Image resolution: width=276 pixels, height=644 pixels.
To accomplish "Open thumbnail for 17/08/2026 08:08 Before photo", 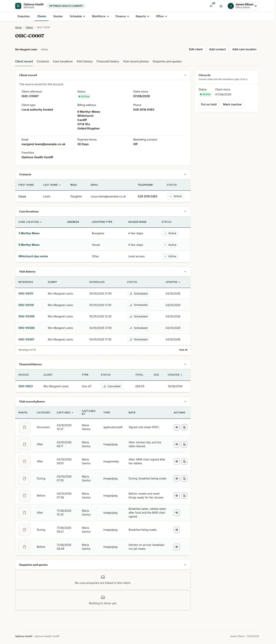I will [24, 547].
